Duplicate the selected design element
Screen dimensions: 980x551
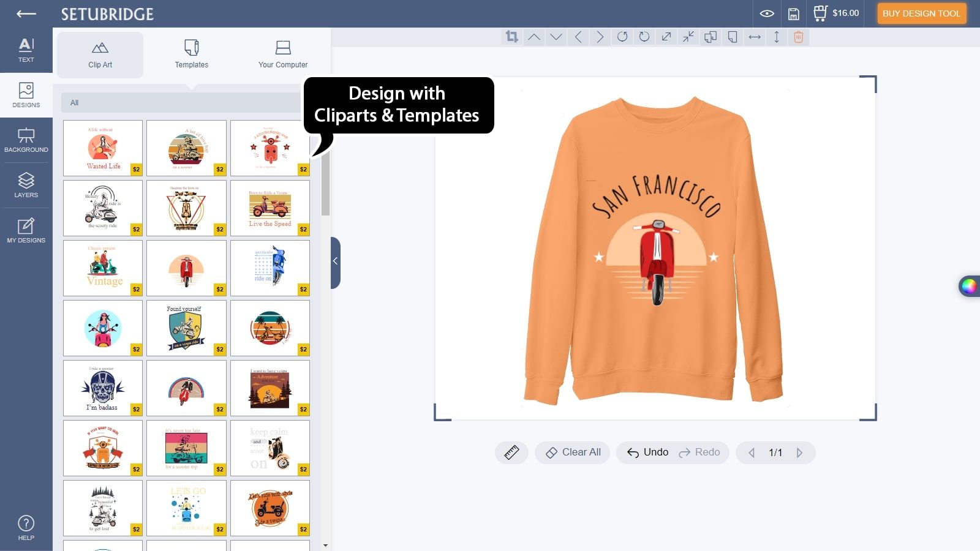(x=710, y=37)
